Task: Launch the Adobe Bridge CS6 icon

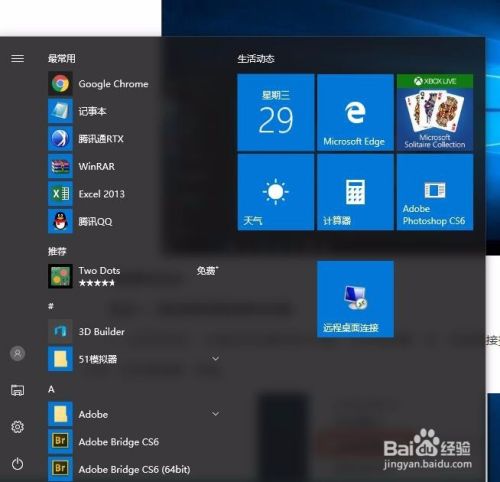Action: (60, 441)
